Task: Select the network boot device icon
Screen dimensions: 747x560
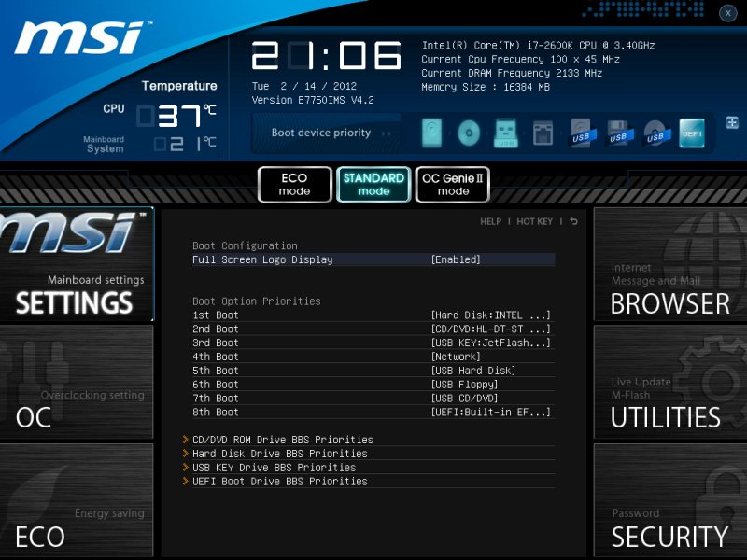Action: click(x=543, y=133)
